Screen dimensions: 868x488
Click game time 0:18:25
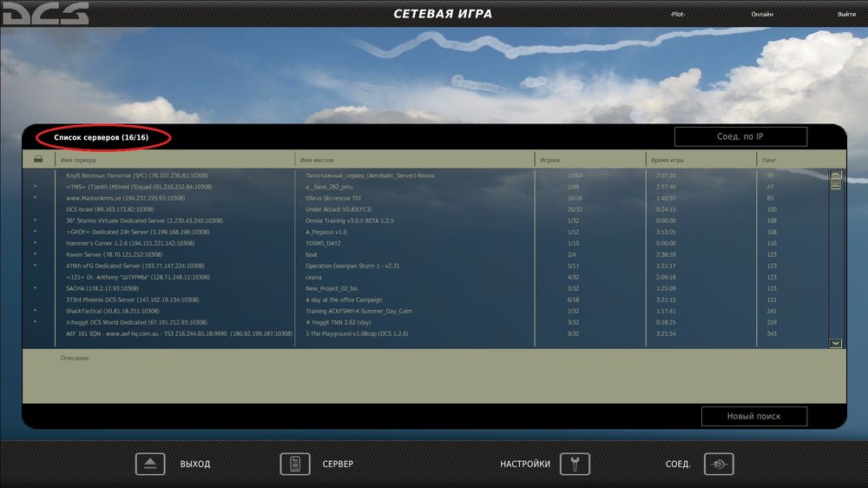(x=666, y=322)
